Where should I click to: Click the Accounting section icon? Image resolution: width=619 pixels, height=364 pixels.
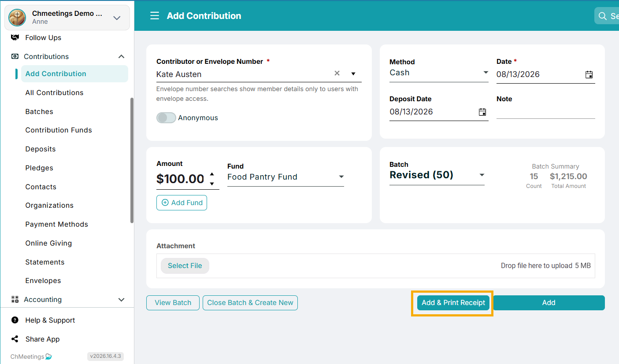click(15, 299)
